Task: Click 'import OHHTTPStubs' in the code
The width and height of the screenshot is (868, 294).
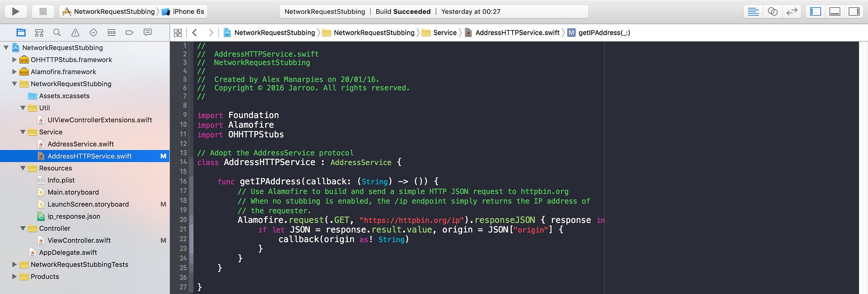Action: [240, 134]
